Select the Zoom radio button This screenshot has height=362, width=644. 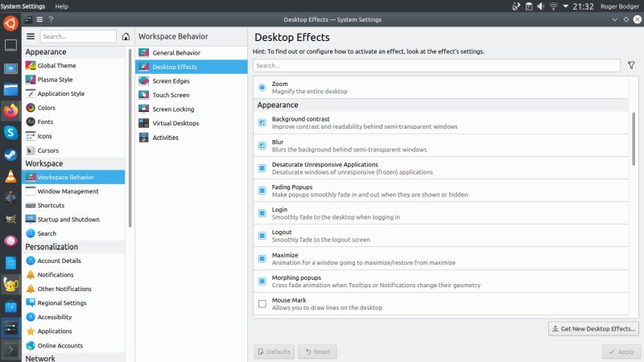[262, 87]
